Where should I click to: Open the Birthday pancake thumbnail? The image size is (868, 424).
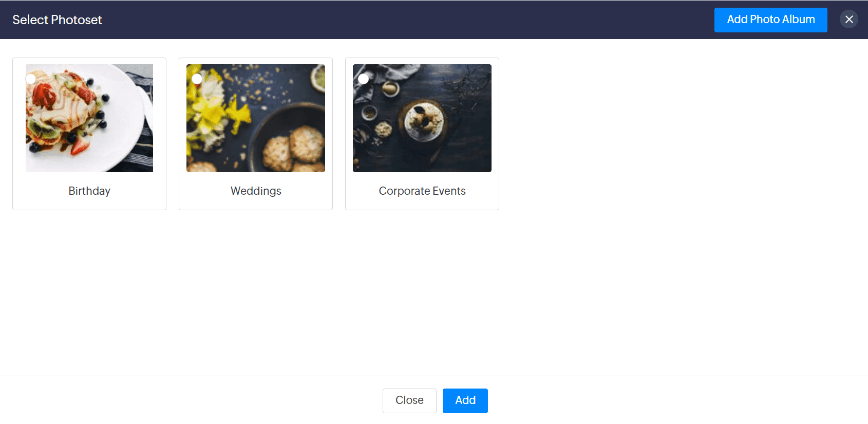pos(89,118)
